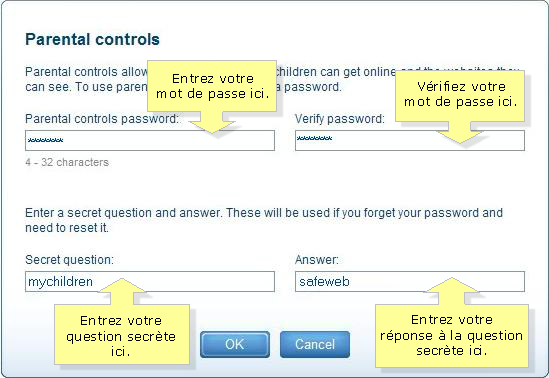Select the Verify password input box
This screenshot has height=378, width=549.
click(410, 141)
